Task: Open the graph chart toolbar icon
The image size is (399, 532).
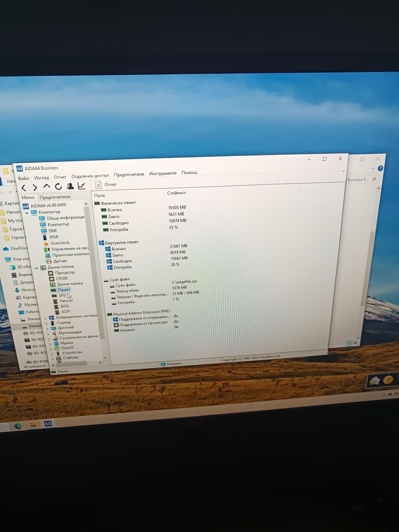Action: coord(82,186)
